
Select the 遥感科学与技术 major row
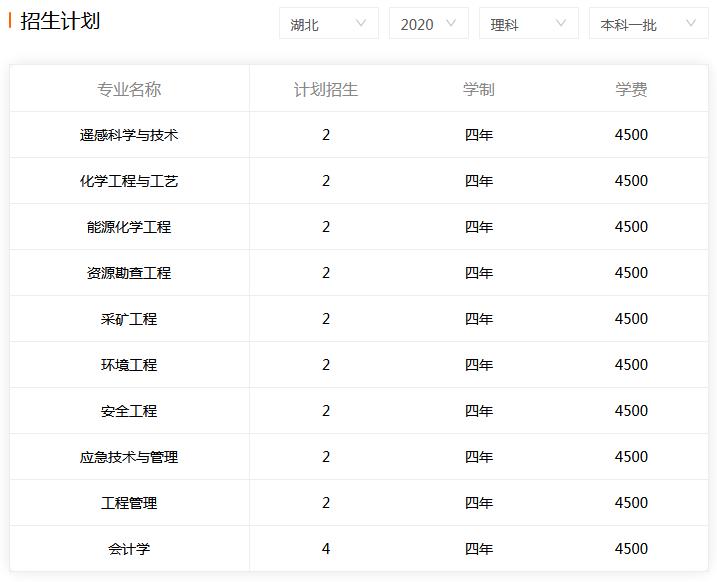click(358, 135)
